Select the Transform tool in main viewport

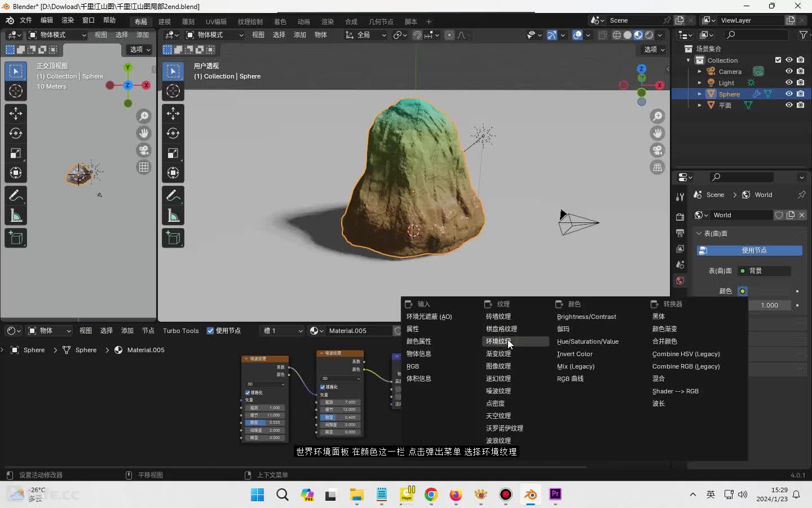pyautogui.click(x=173, y=173)
